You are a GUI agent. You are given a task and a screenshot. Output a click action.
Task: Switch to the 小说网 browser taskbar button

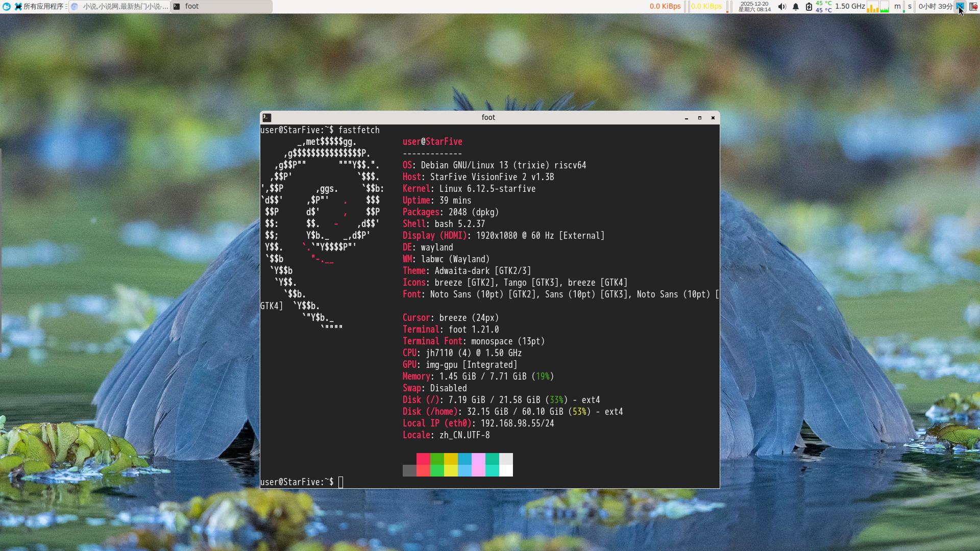coord(120,7)
